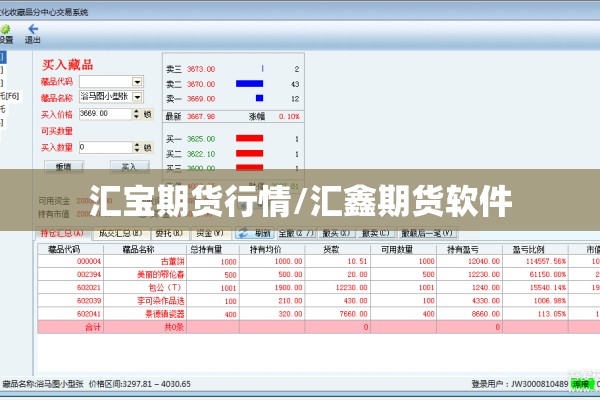Click the 买入价格 input field

pos(106,114)
